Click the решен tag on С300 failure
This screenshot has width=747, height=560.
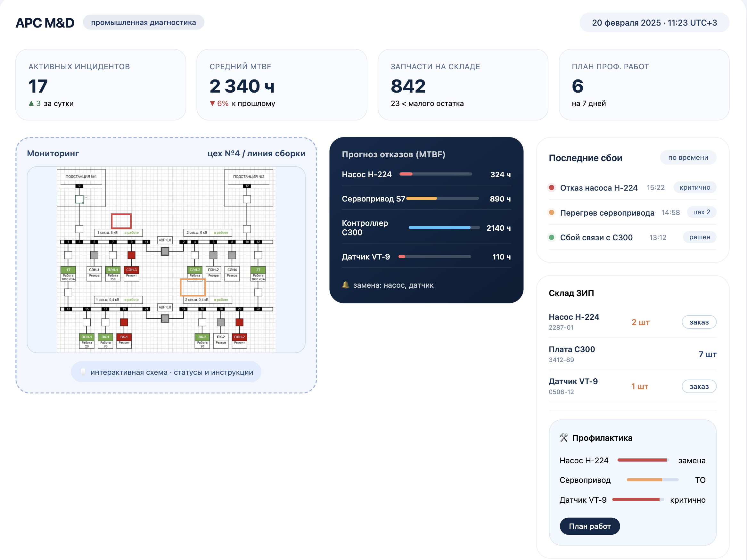[x=699, y=237]
